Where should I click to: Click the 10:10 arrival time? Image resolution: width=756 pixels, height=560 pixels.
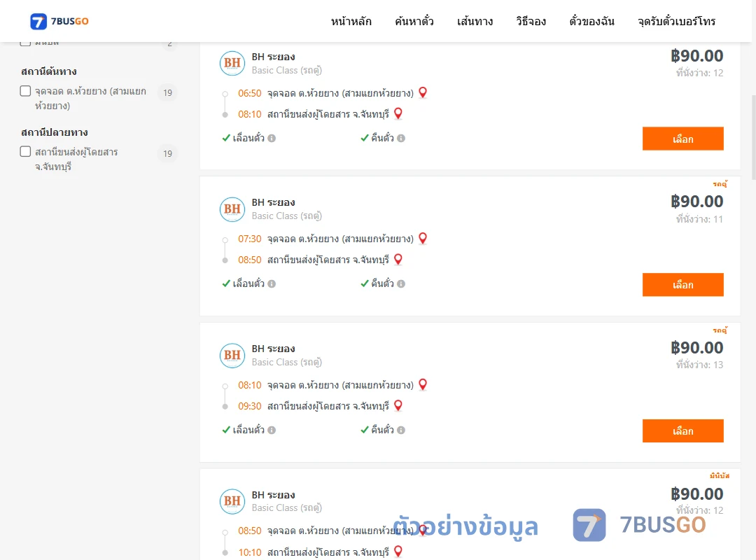click(250, 552)
